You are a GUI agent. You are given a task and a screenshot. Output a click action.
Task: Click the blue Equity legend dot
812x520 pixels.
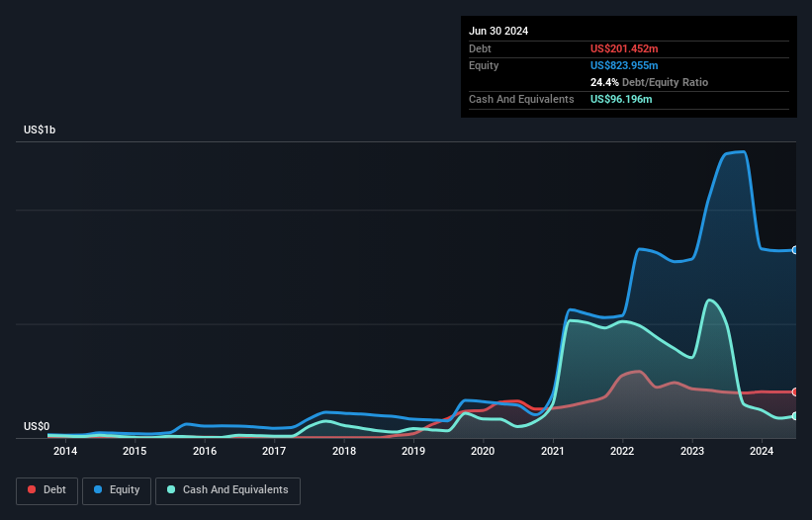[x=98, y=489]
